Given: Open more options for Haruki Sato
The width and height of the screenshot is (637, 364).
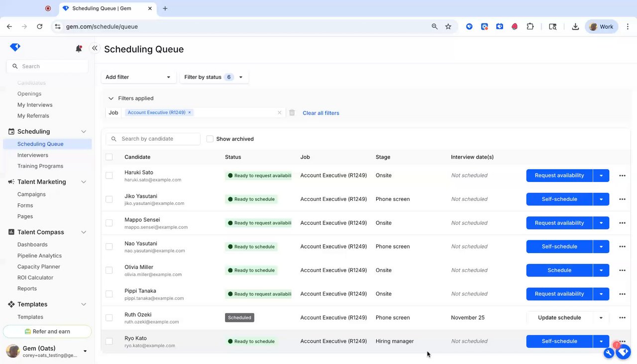Looking at the screenshot, I should (622, 176).
